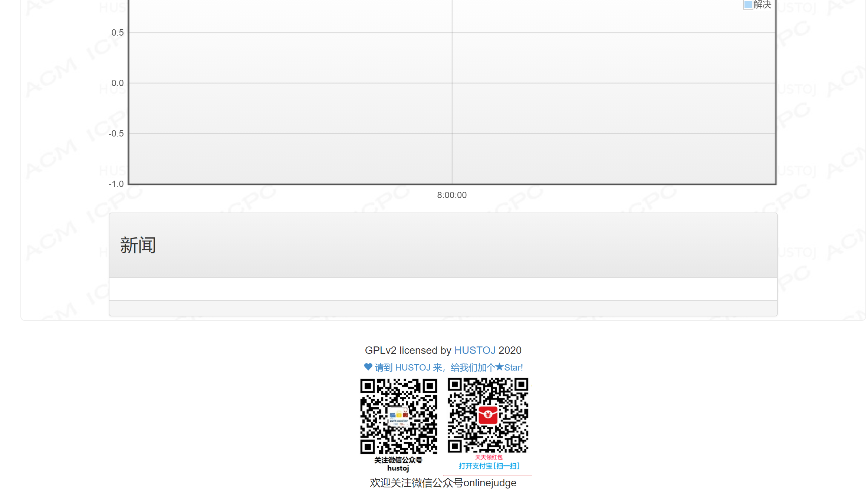
Task: Click the GPLv2 licensed by text
Action: click(x=408, y=350)
